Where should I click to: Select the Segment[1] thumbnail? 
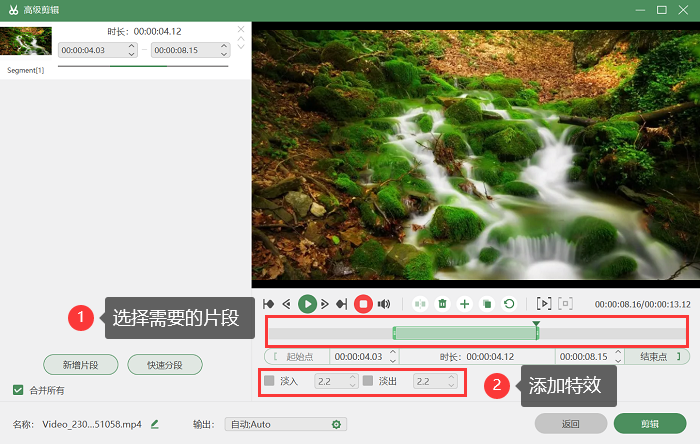[x=26, y=41]
